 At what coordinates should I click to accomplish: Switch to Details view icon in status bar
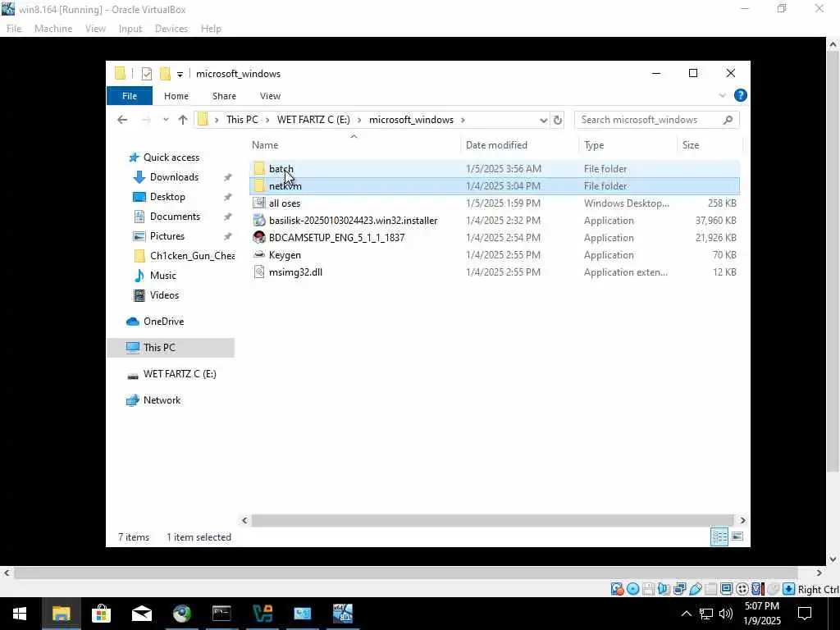[719, 536]
